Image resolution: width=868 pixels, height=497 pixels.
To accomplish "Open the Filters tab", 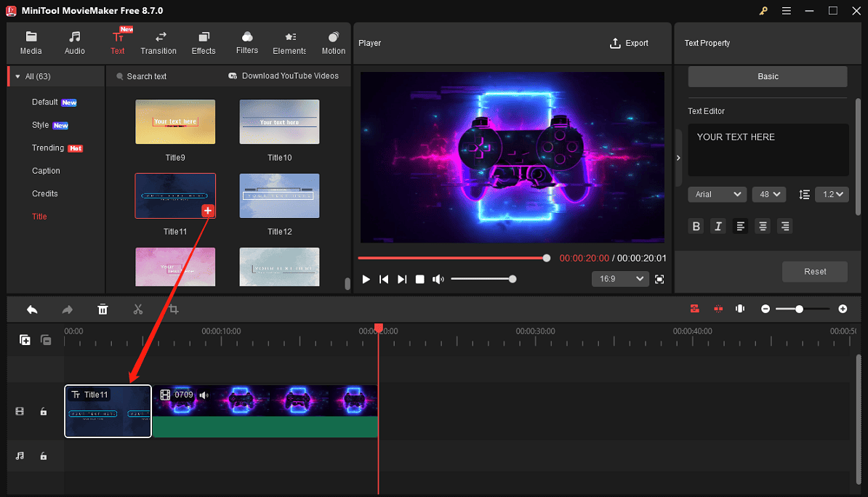I will click(x=247, y=43).
